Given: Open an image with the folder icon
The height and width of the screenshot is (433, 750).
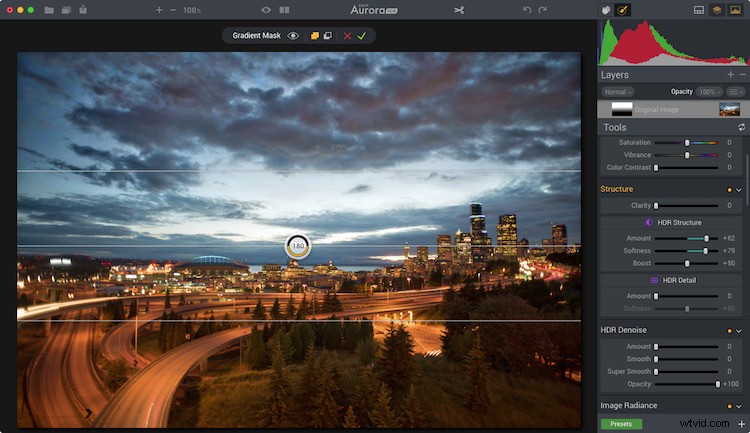Looking at the screenshot, I should (49, 10).
